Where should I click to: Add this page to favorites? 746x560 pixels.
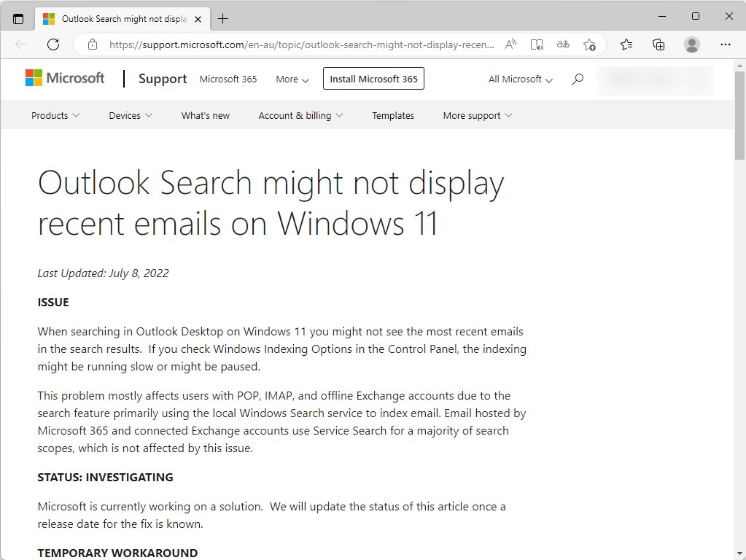click(589, 44)
